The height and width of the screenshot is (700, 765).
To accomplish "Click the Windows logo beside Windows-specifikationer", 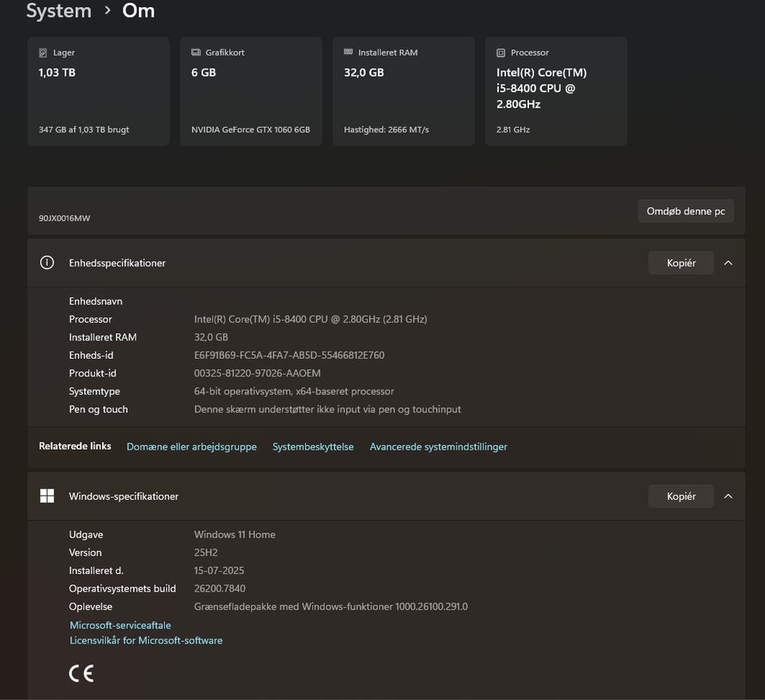I will [47, 496].
